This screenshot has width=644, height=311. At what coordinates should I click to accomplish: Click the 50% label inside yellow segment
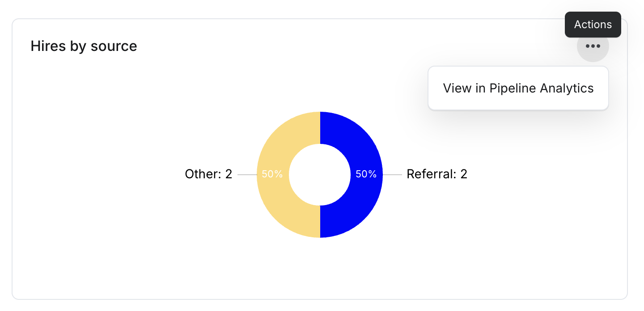click(x=272, y=174)
